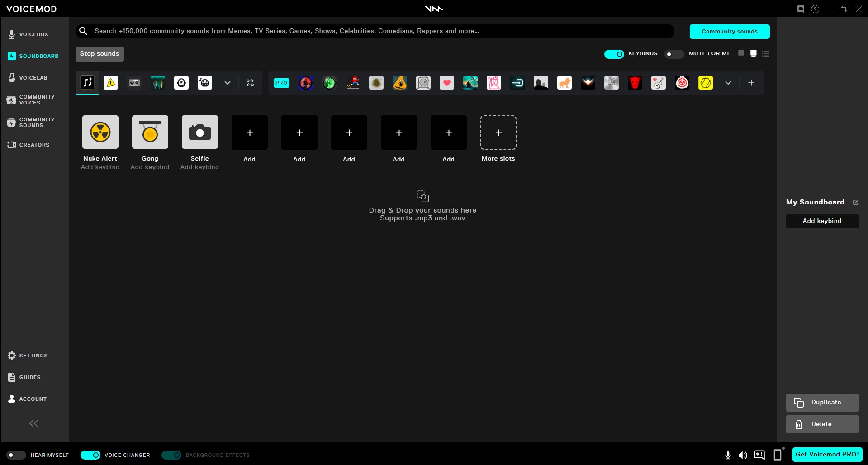Open the star-head robot soundboard
The image size is (868, 465).
181,82
